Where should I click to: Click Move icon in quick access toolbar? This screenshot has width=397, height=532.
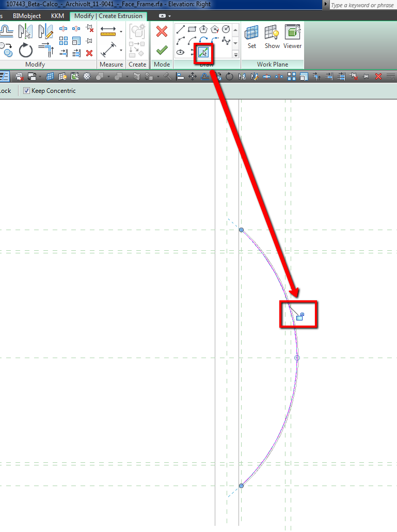[193, 77]
